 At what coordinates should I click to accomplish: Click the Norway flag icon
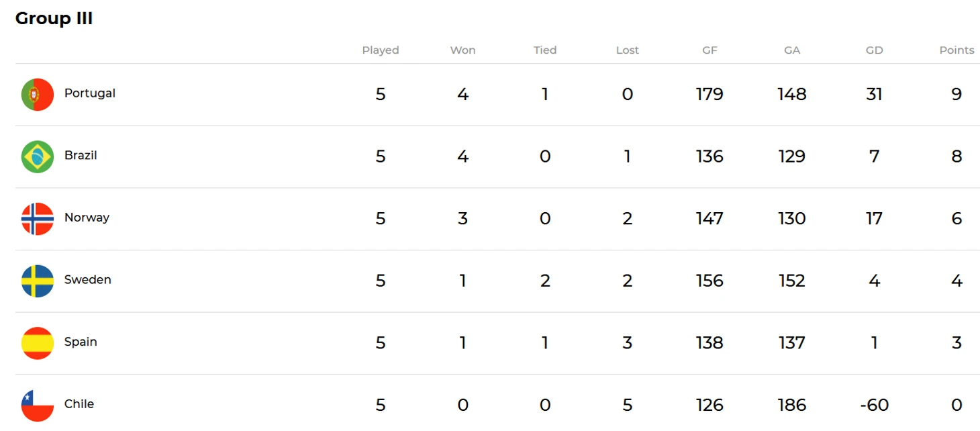point(38,219)
